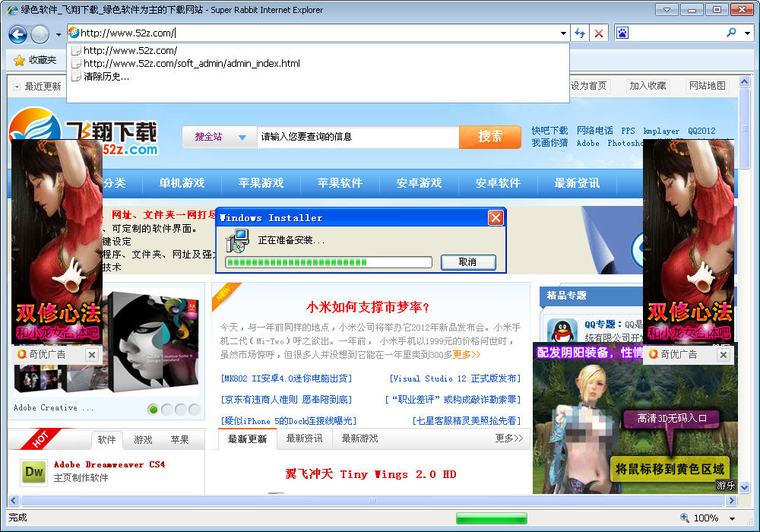Click the horizontal scrollbar right arrow
The width and height of the screenshot is (760, 532).
point(731,501)
